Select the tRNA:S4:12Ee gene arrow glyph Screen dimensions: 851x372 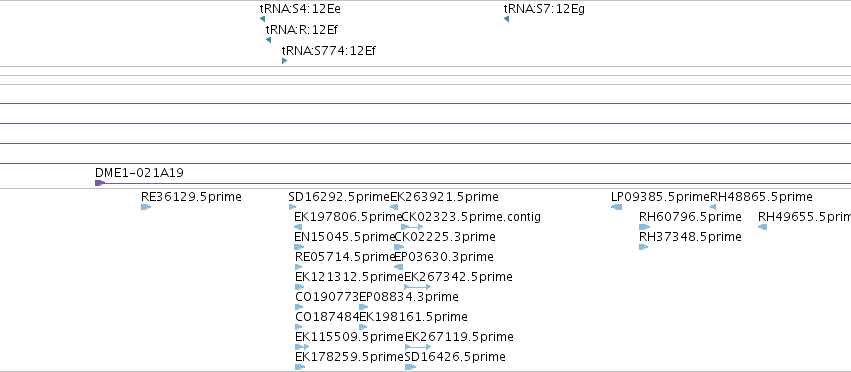[262, 20]
